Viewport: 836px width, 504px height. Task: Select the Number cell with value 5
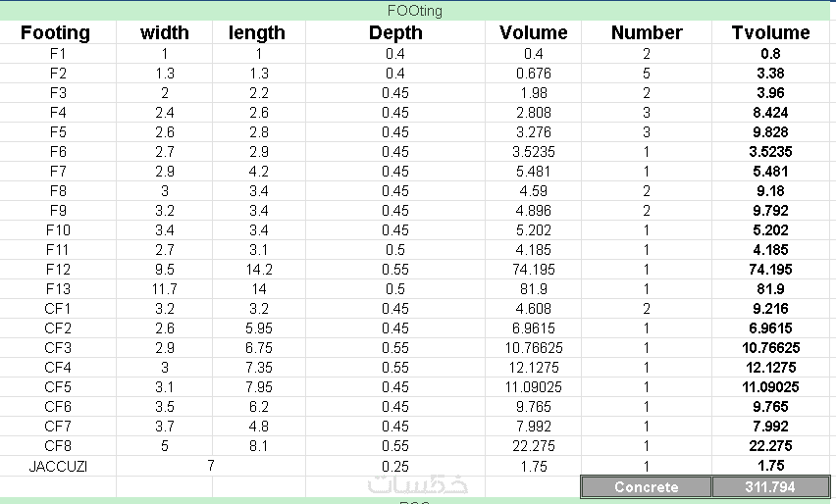click(x=647, y=73)
